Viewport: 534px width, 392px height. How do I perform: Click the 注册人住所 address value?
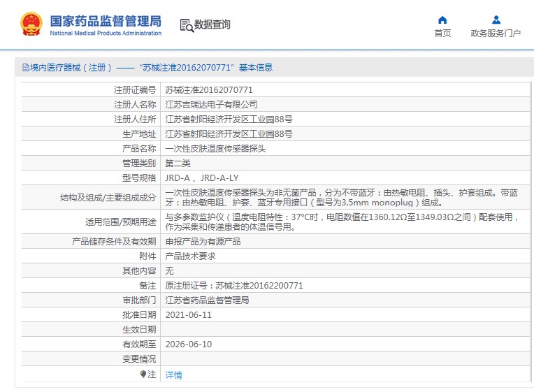coord(229,119)
